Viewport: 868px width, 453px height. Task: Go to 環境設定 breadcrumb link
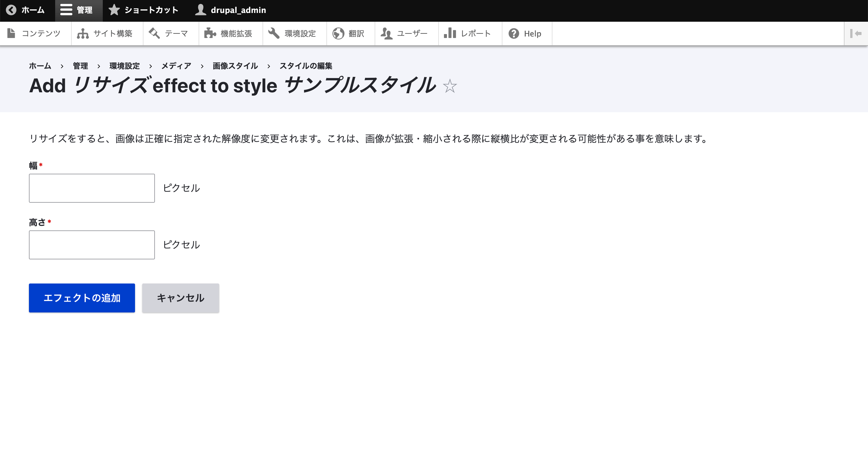coord(124,66)
